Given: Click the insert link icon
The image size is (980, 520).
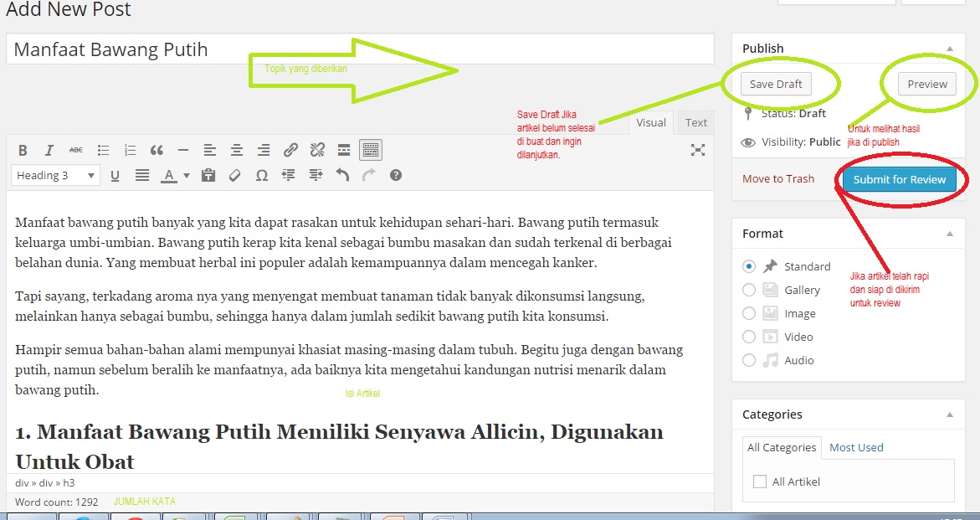Looking at the screenshot, I should click(290, 151).
